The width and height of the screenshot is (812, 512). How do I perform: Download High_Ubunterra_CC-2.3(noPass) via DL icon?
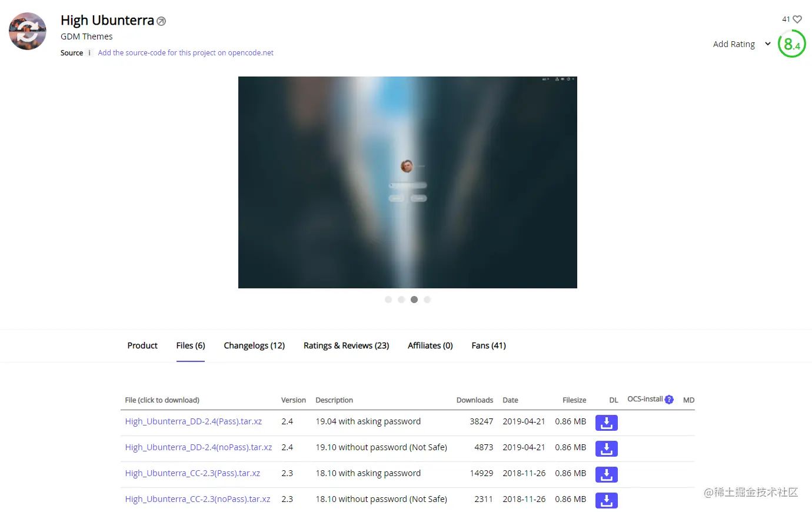tap(607, 500)
